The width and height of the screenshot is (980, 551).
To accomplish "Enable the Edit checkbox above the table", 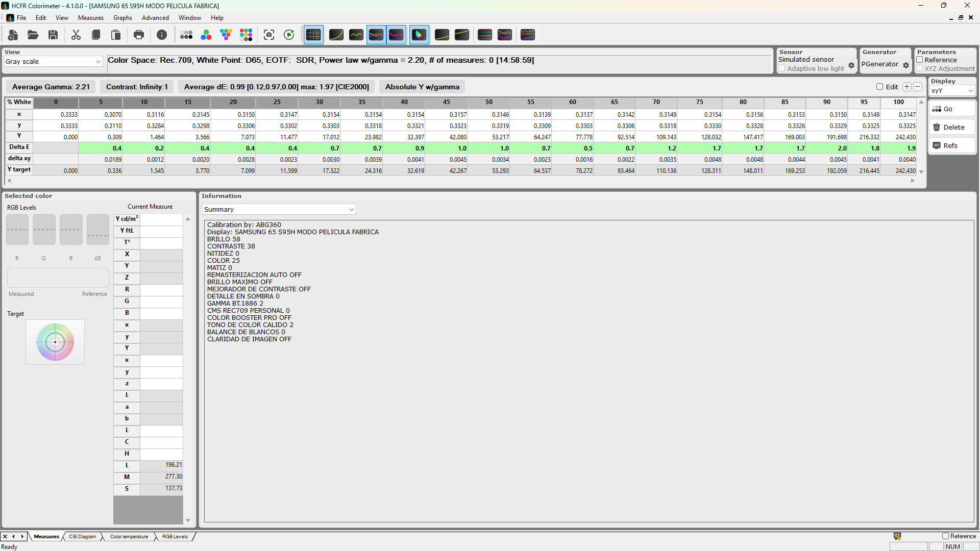I will tap(879, 87).
